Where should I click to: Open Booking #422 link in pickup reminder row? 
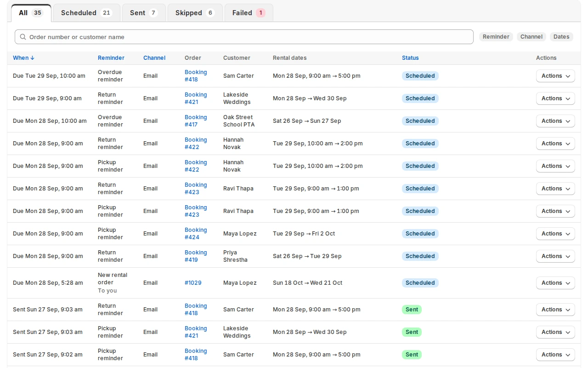click(x=196, y=166)
